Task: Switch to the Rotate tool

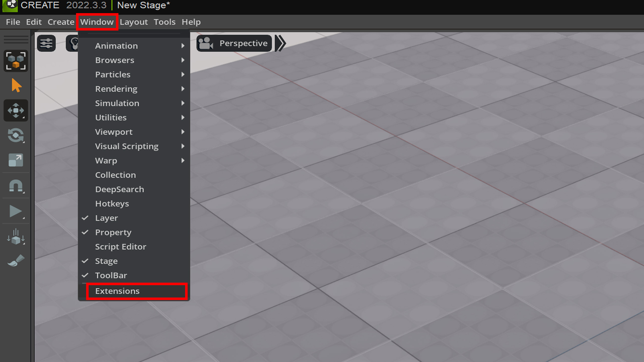Action: 16,135
